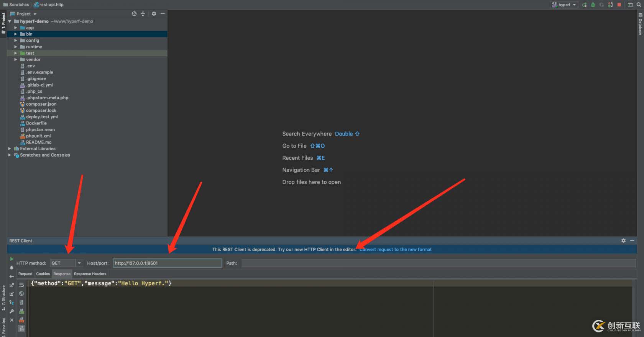Expand the vendor folder in tree
Screen dimensions: 644x337
(16, 59)
